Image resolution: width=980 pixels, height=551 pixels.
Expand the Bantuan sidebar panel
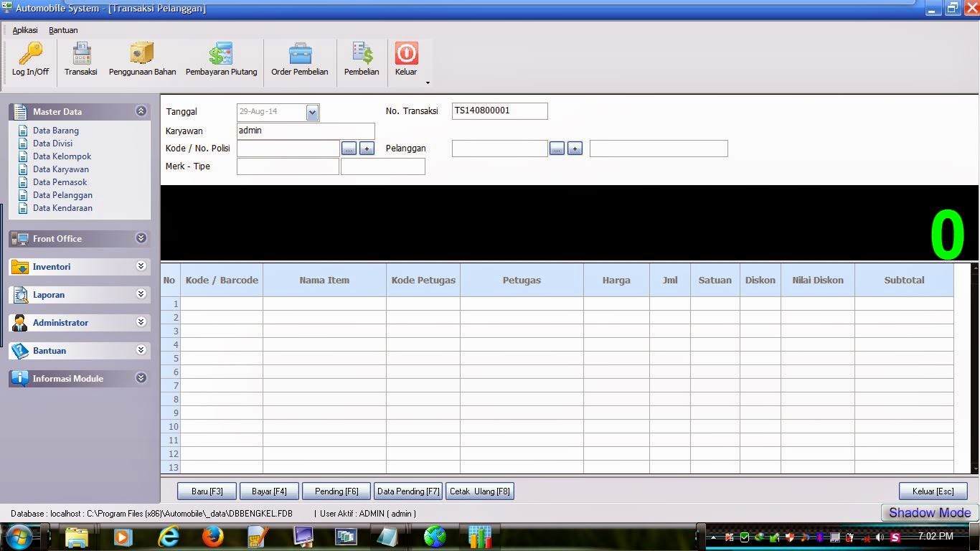[141, 350]
